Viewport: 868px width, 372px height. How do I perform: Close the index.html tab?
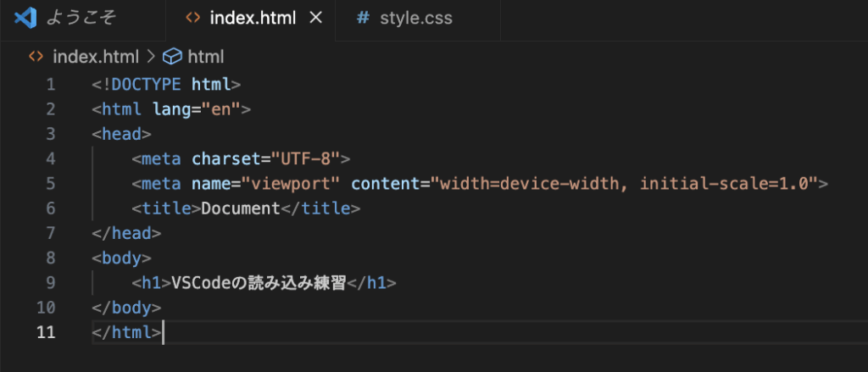coord(315,19)
